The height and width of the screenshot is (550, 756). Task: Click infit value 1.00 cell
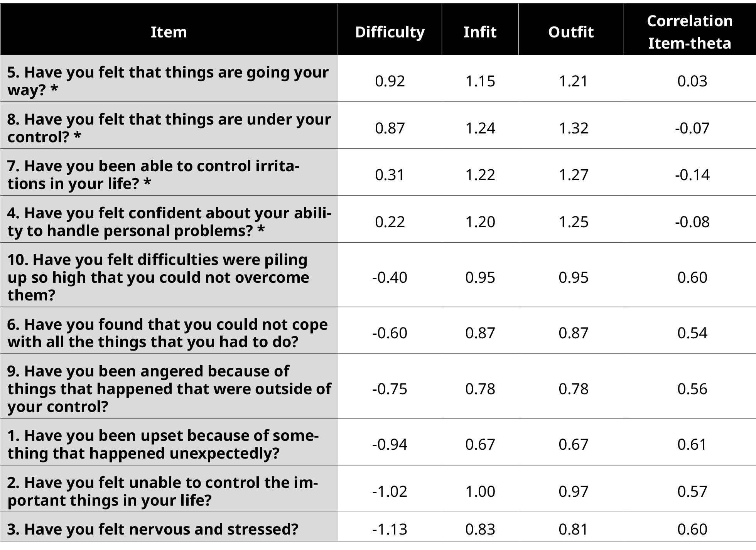coord(480,491)
